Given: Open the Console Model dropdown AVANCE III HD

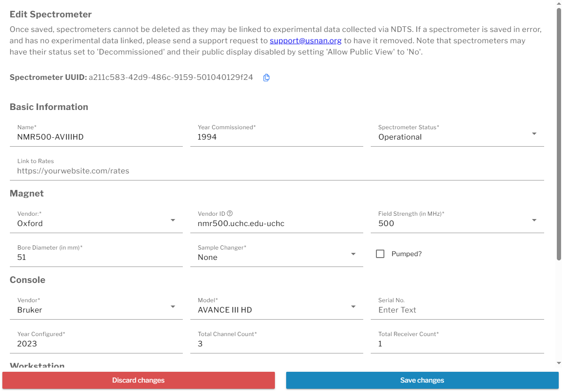Looking at the screenshot, I should tap(276, 306).
